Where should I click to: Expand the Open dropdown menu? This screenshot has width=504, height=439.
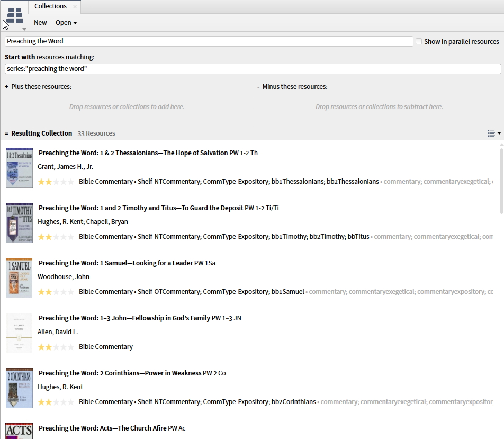click(x=66, y=23)
